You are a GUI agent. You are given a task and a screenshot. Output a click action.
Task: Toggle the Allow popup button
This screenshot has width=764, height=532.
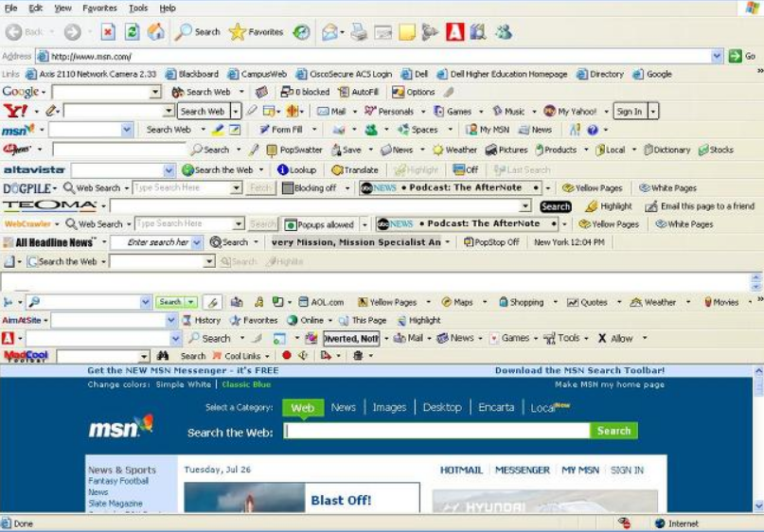615,338
